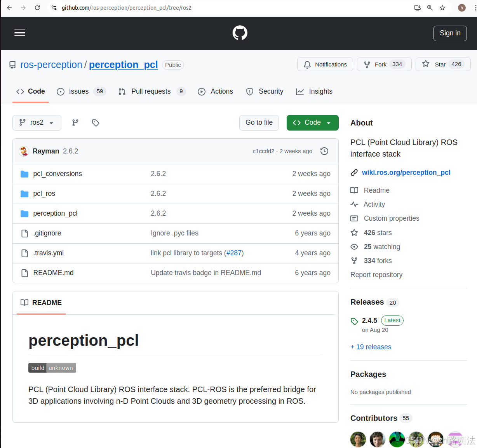Open the Pull requests tab

coord(152,92)
